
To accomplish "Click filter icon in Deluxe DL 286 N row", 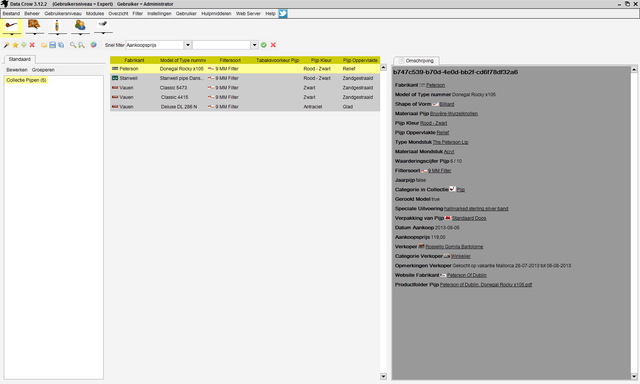I will (x=211, y=107).
